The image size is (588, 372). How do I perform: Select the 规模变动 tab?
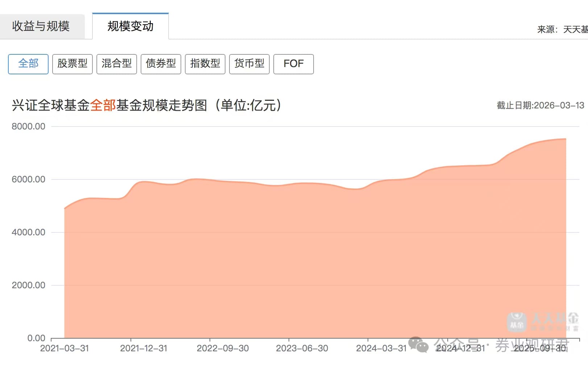click(x=131, y=26)
